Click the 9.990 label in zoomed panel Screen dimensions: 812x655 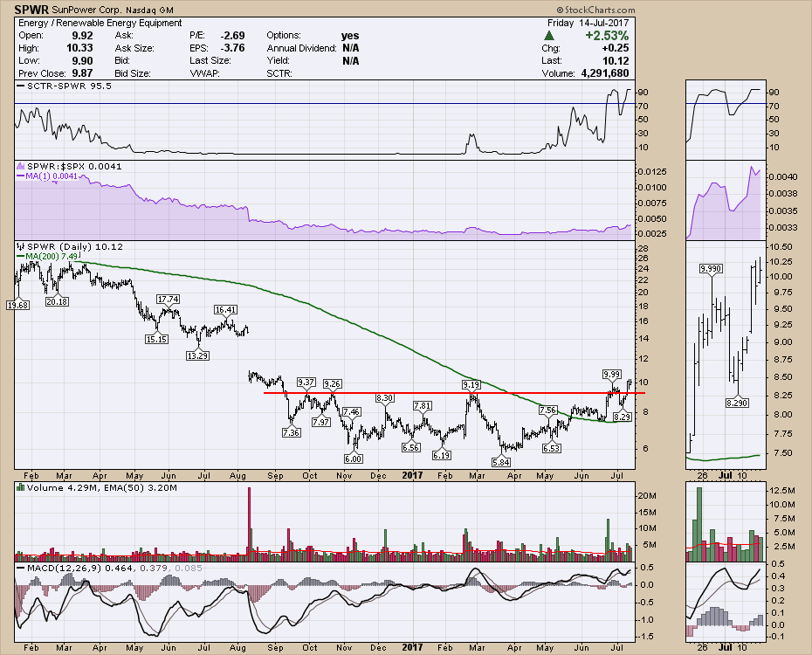[711, 268]
